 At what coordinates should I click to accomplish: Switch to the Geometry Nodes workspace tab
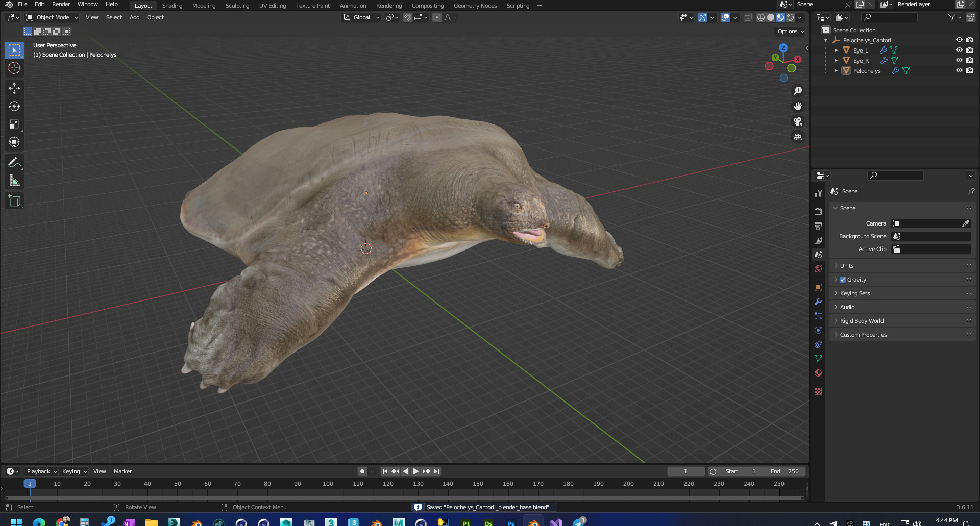(475, 6)
